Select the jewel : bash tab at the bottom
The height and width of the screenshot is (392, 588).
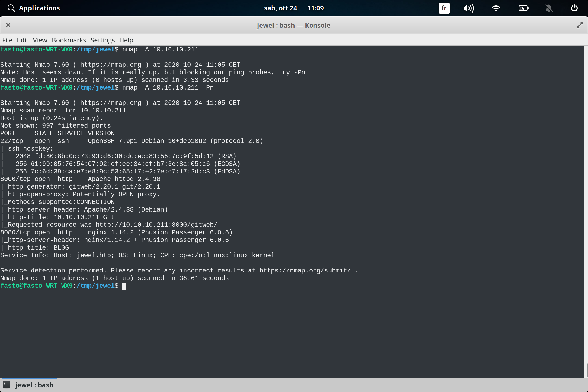[x=34, y=385]
